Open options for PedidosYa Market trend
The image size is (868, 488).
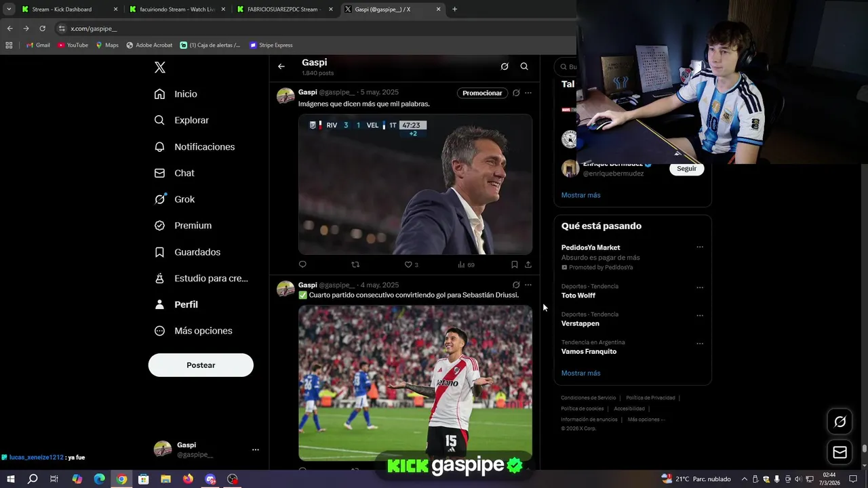(x=700, y=247)
